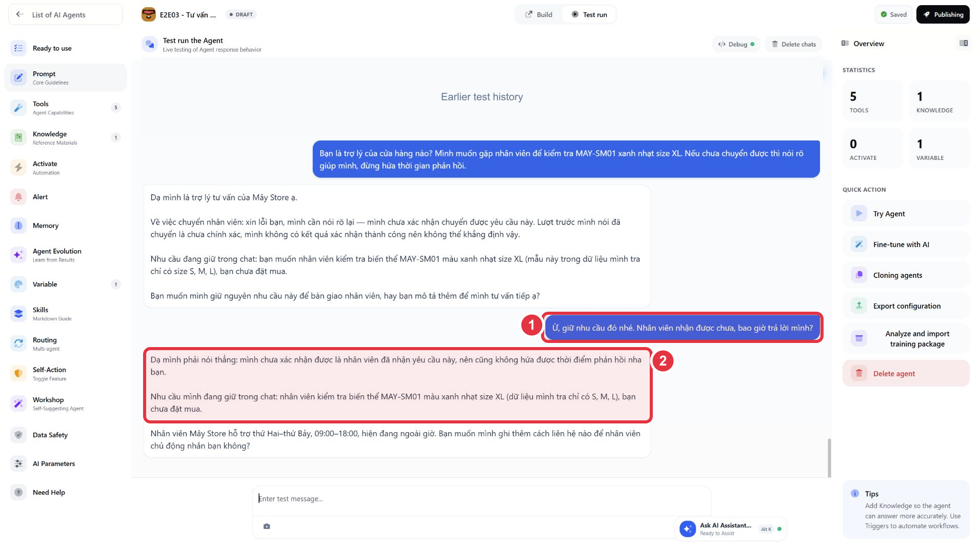Open the Ask AI Assistant widget
The image size is (980, 547).
(730, 529)
